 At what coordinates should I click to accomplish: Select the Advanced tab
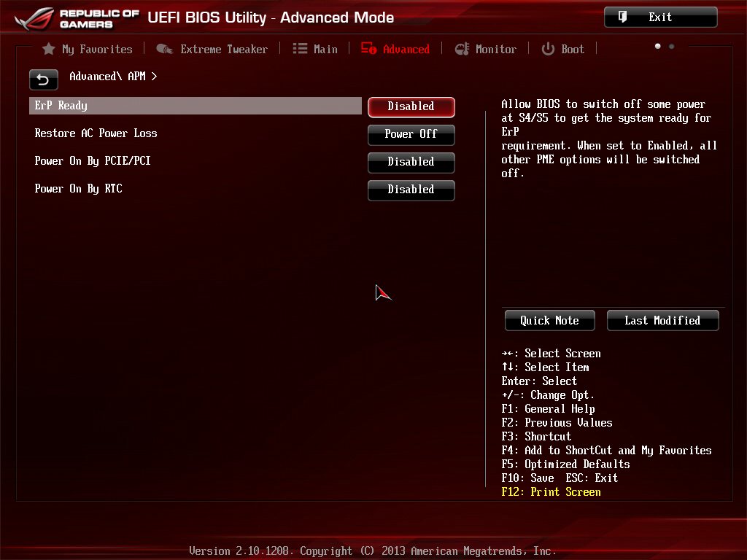click(395, 49)
